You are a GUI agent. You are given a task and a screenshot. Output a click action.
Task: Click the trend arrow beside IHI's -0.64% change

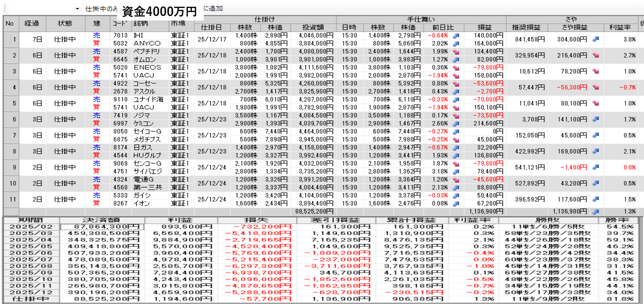coord(456,36)
